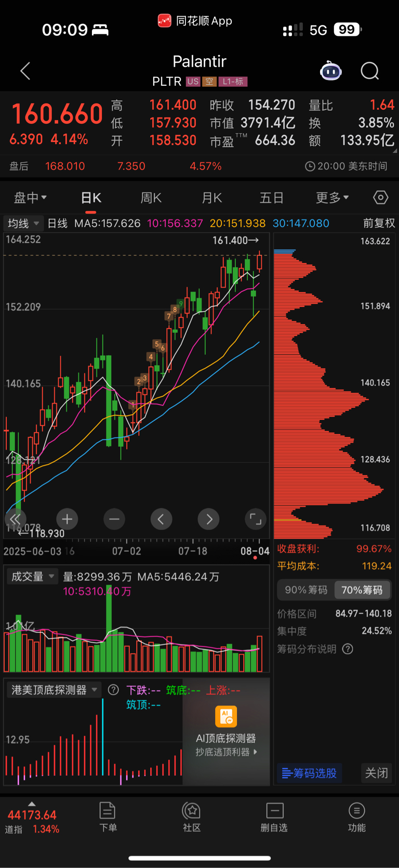The height and width of the screenshot is (868, 399).
Task: Zoom in chart with plus icon
Action: pos(67,519)
